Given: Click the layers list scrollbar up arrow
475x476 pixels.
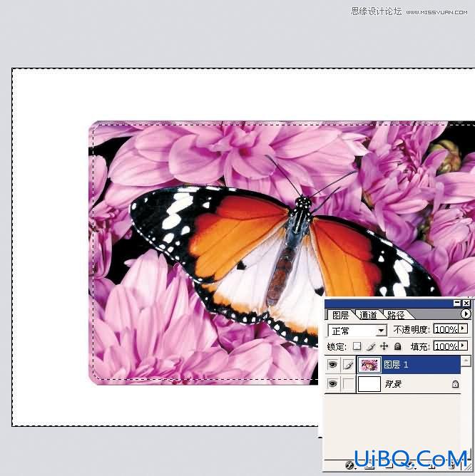Looking at the screenshot, I should pyautogui.click(x=466, y=361).
